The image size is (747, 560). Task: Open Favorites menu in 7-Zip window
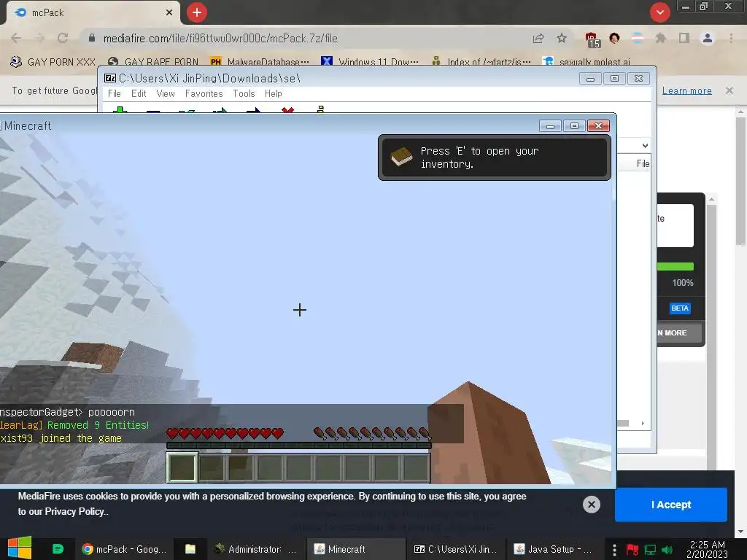click(x=204, y=94)
